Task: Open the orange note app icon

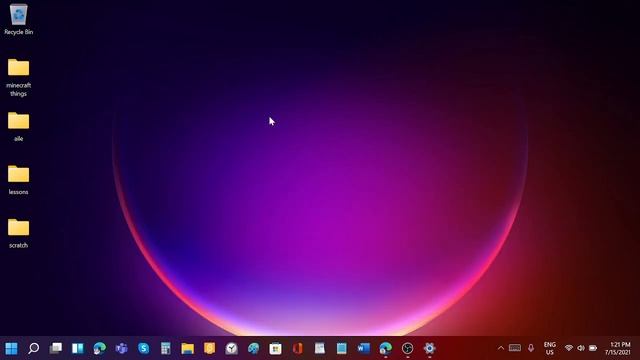Action: pos(210,348)
